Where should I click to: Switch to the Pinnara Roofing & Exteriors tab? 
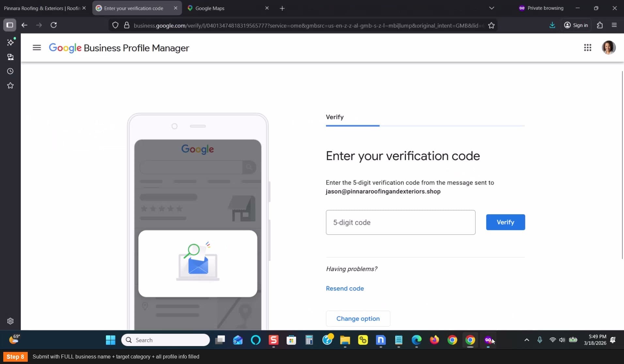point(42,8)
